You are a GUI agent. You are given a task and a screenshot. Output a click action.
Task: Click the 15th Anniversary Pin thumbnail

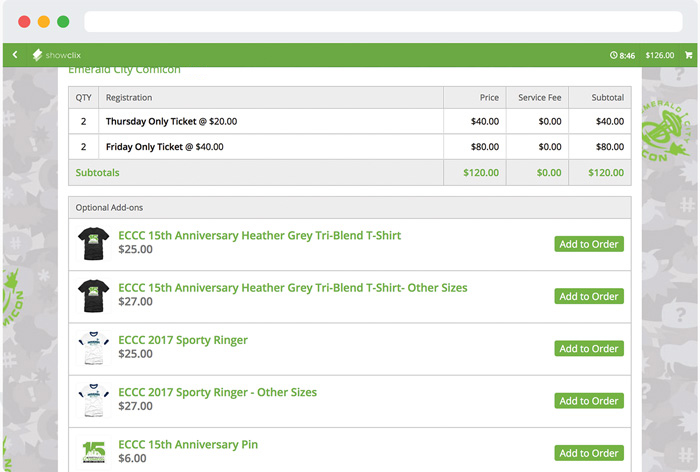[x=93, y=452]
